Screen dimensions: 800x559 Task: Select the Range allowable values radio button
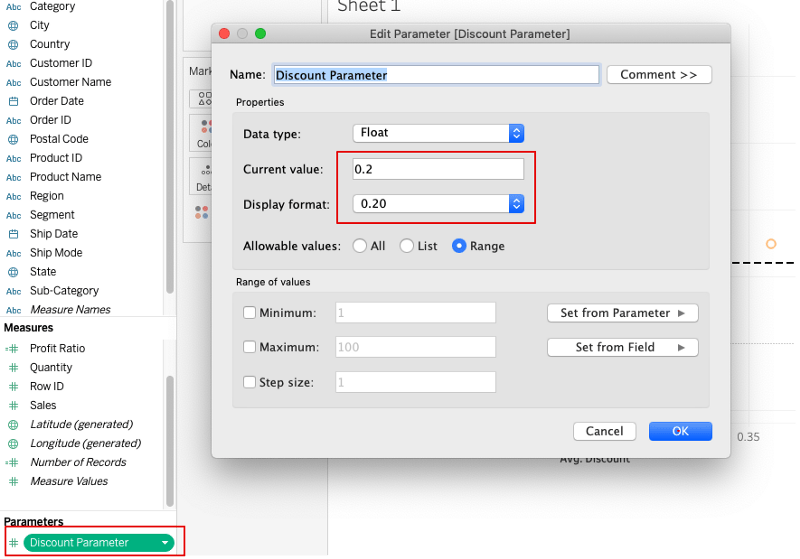[x=459, y=246]
